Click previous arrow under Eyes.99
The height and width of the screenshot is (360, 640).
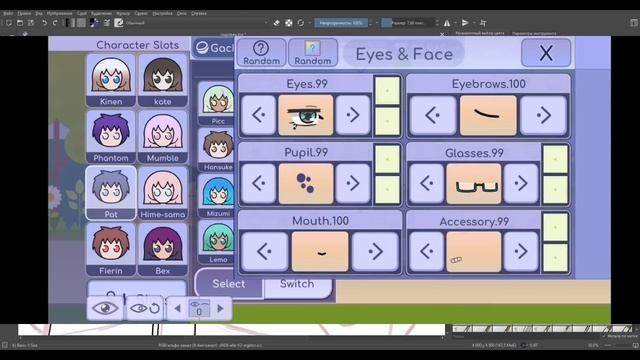coord(258,115)
